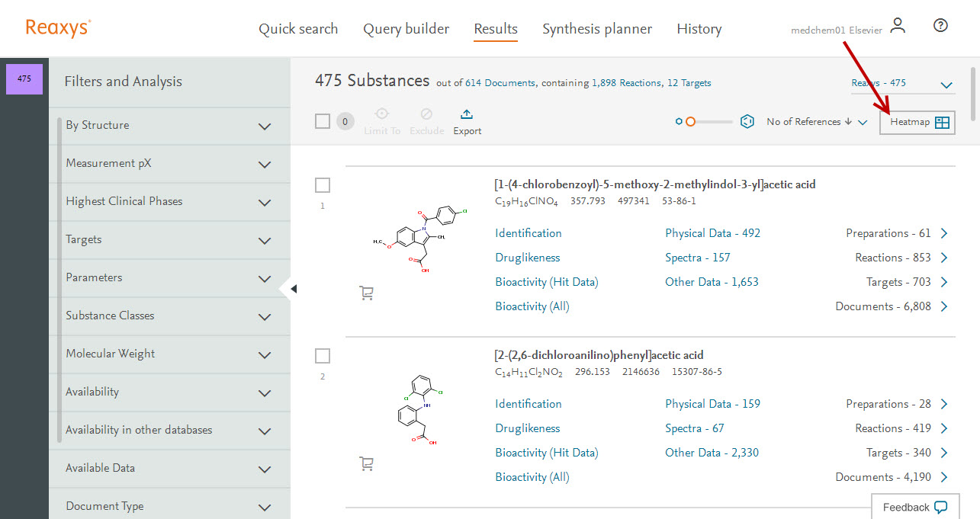Select the checkbox for substance 1
Screen dimensions: 980x519
(323, 185)
